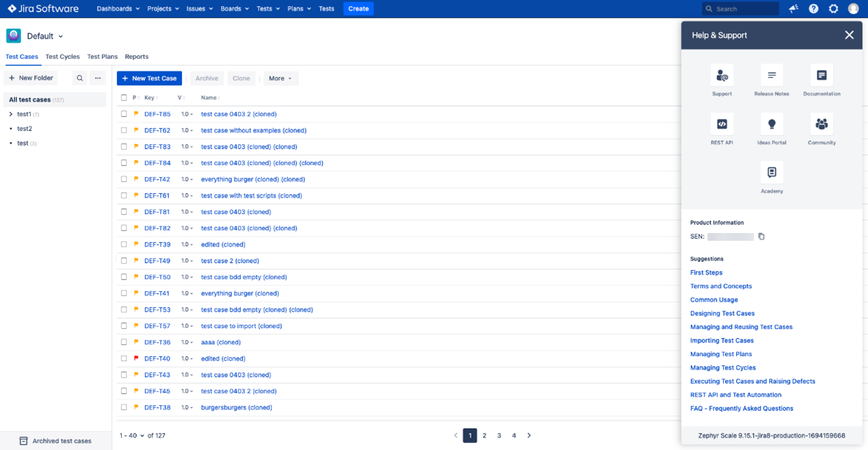Click the New Test Case button

(149, 78)
